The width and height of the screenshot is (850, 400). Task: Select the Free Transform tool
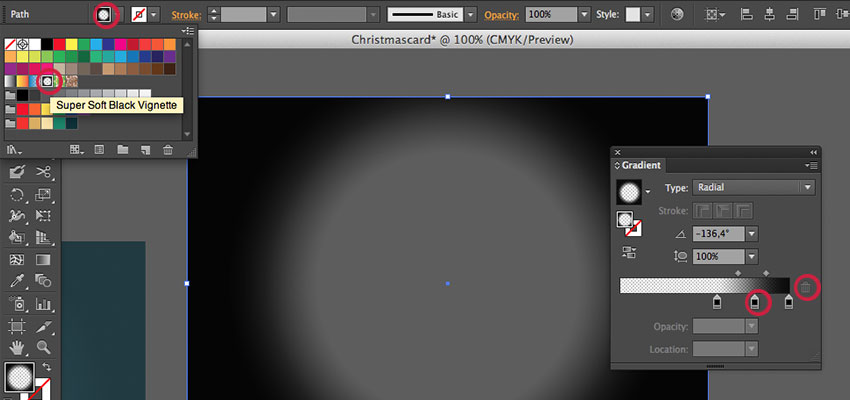pos(43,216)
